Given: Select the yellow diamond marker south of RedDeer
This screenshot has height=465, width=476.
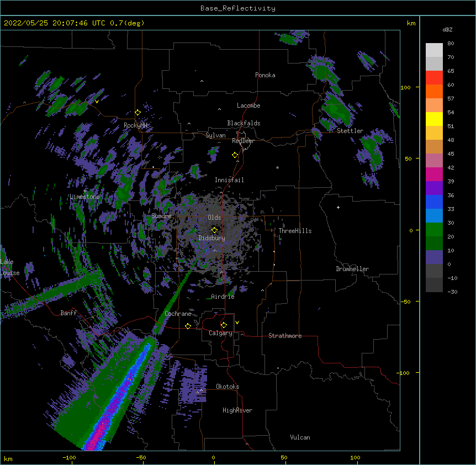Looking at the screenshot, I should (235, 155).
